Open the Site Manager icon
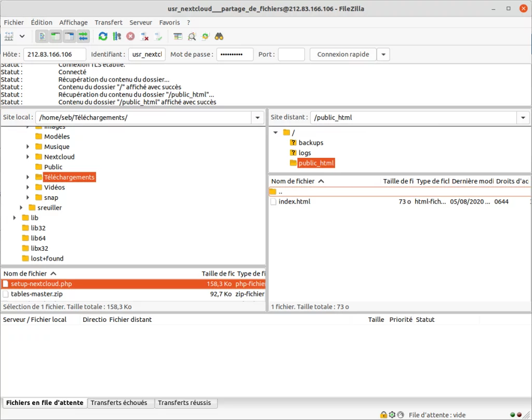 (9, 36)
